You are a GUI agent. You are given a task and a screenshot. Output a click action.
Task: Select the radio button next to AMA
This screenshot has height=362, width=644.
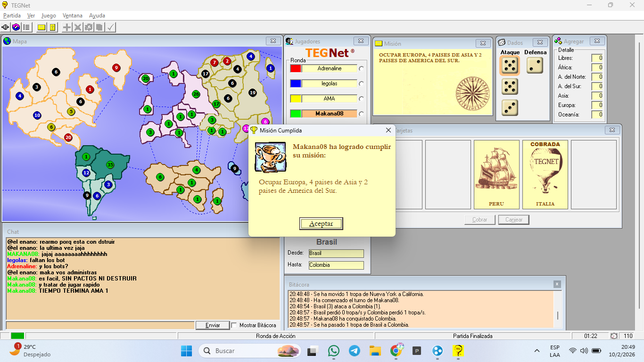coord(362,99)
